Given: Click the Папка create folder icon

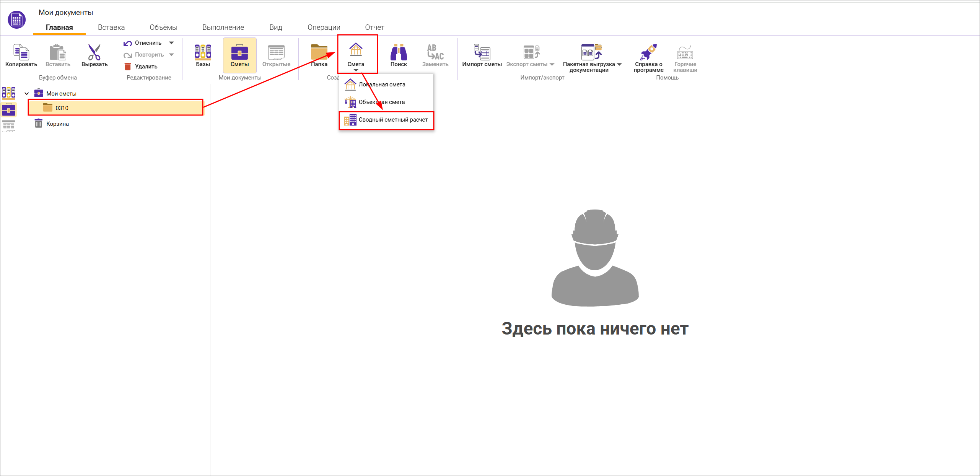Looking at the screenshot, I should [x=319, y=53].
